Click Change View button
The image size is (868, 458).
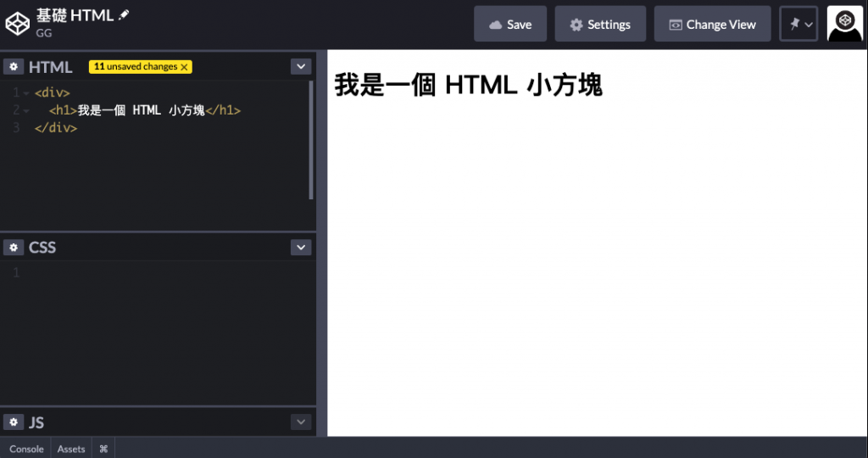(x=712, y=24)
